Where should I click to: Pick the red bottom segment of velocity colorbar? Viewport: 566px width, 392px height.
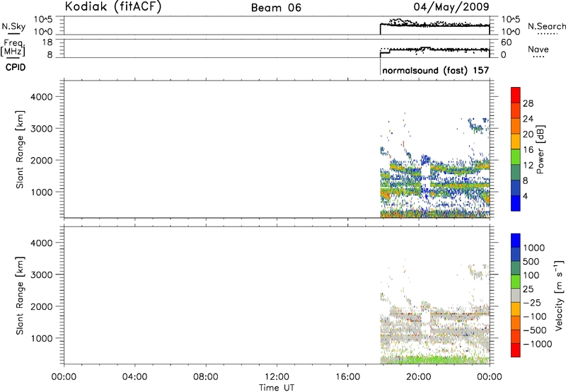pyautogui.click(x=516, y=350)
